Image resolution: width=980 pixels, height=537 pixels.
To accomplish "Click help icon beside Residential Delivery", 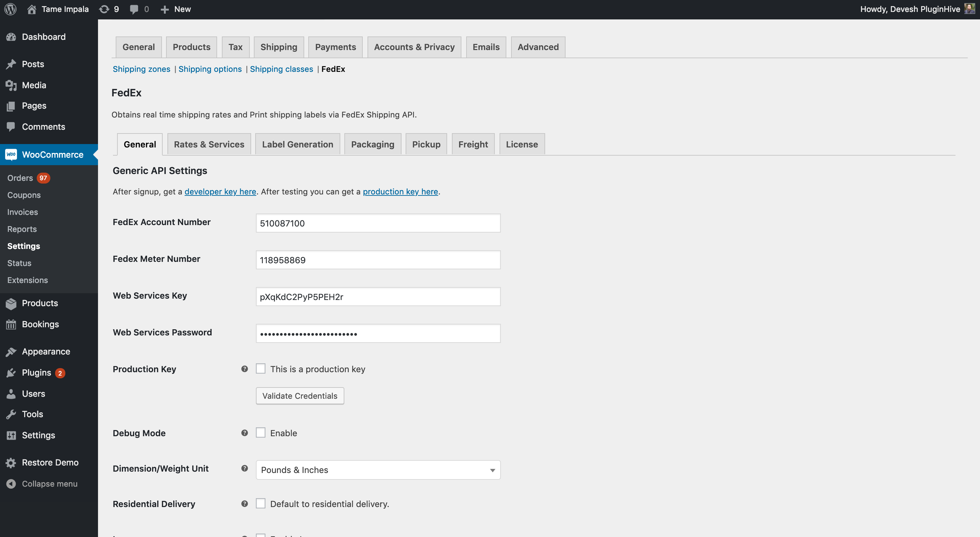I will pos(245,504).
